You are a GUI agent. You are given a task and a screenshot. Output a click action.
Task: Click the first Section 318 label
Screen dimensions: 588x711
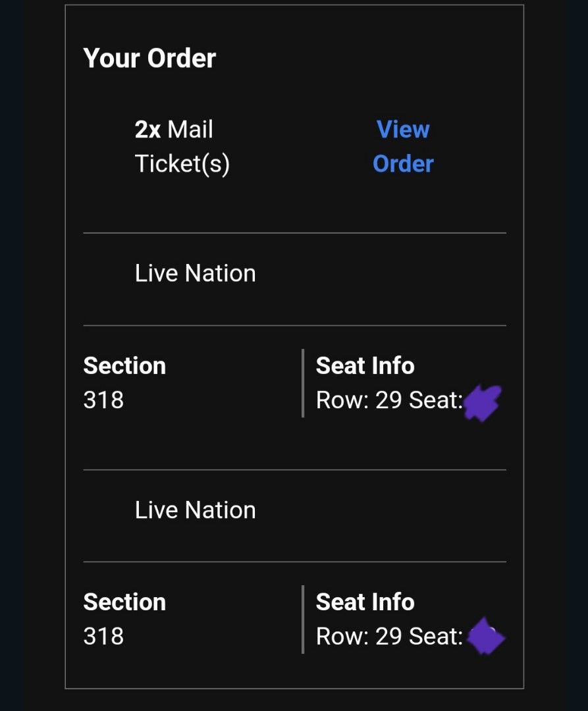pyautogui.click(x=124, y=382)
